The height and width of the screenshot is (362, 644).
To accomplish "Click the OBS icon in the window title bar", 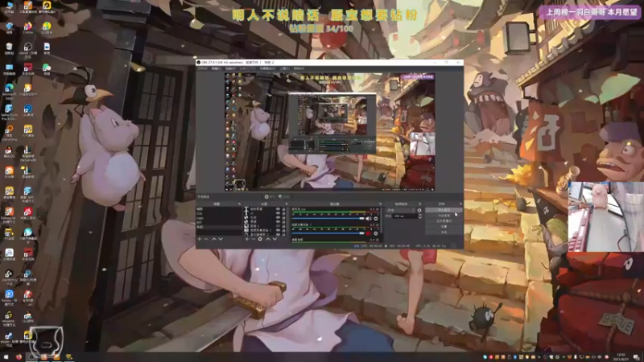I will [198, 63].
